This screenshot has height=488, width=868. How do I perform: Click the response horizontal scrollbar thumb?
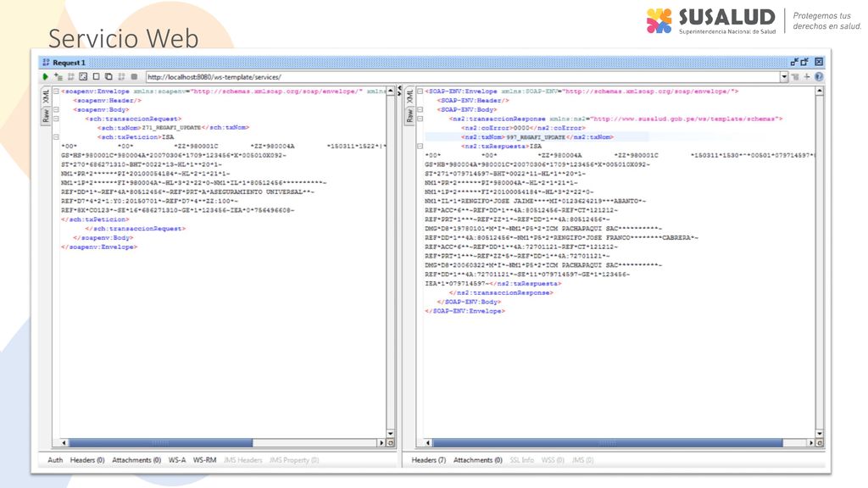tap(607, 443)
